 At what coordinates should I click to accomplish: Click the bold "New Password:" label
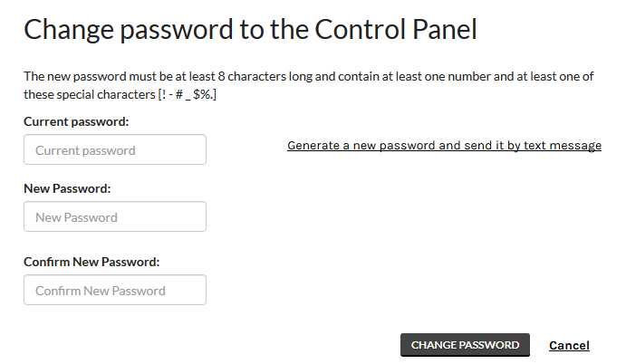click(67, 189)
